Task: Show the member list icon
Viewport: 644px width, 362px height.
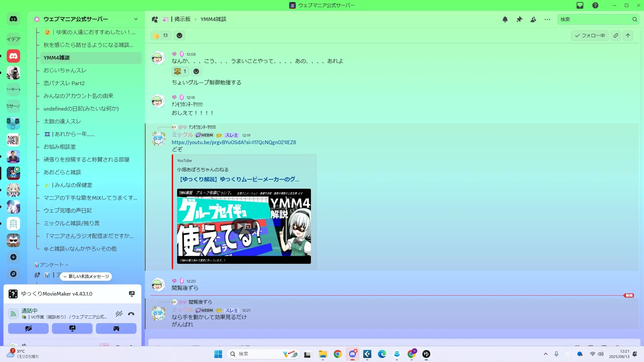Action: tap(533, 19)
